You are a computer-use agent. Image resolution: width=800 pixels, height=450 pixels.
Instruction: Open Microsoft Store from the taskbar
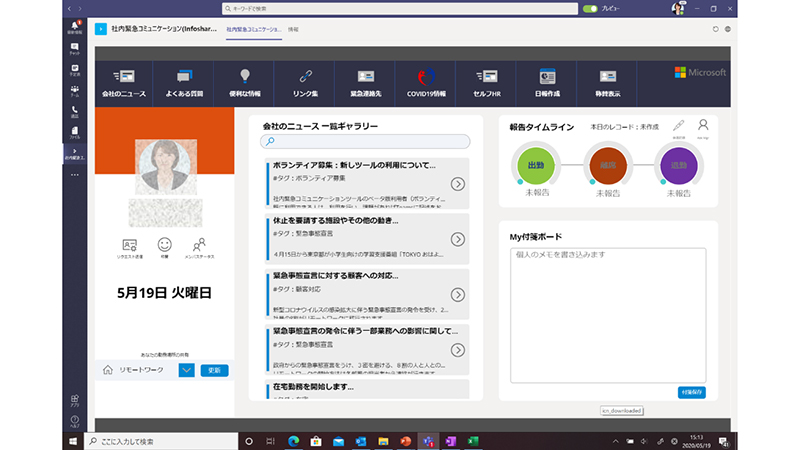click(316, 441)
